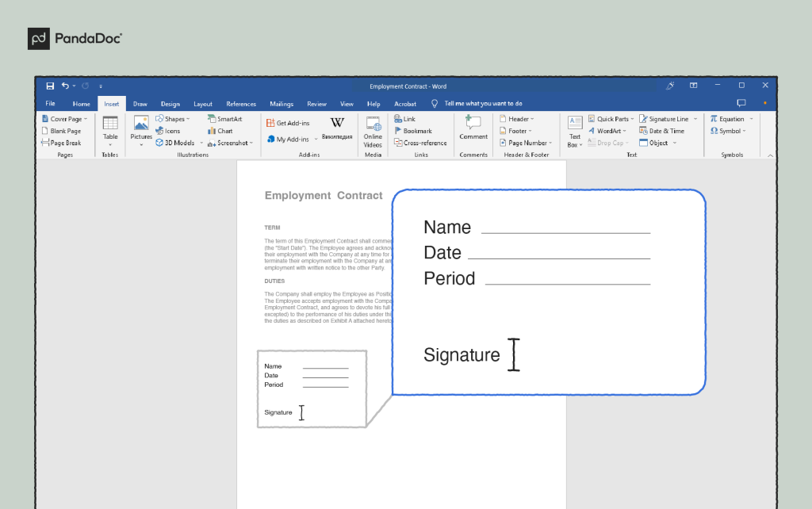Go to the Mailings tab
Image resolution: width=812 pixels, height=509 pixels.
coord(282,104)
